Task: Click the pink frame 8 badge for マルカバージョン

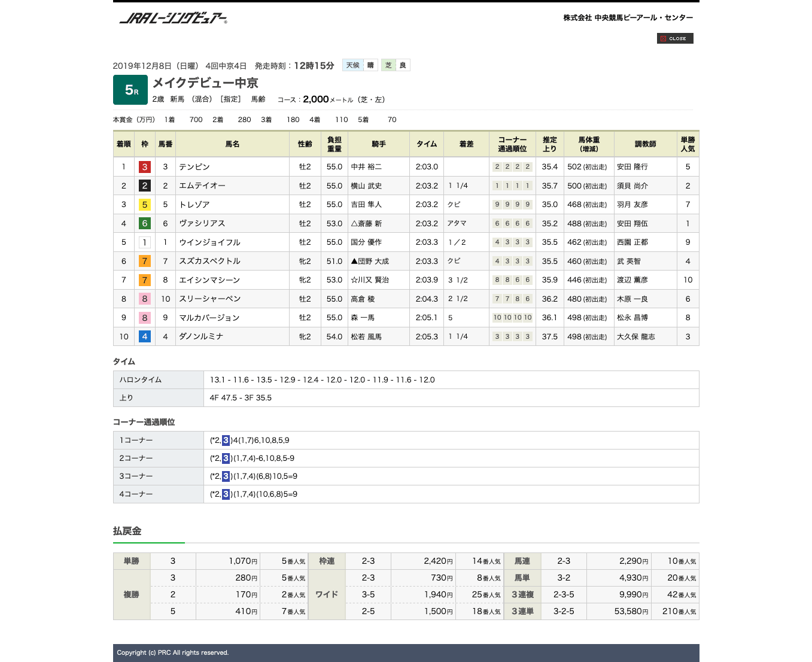Action: (x=144, y=318)
